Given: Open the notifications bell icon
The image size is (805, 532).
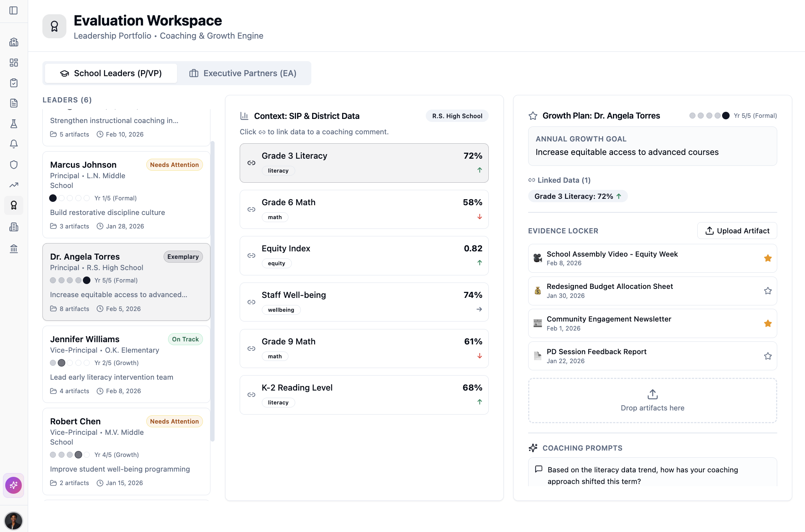Looking at the screenshot, I should point(14,144).
